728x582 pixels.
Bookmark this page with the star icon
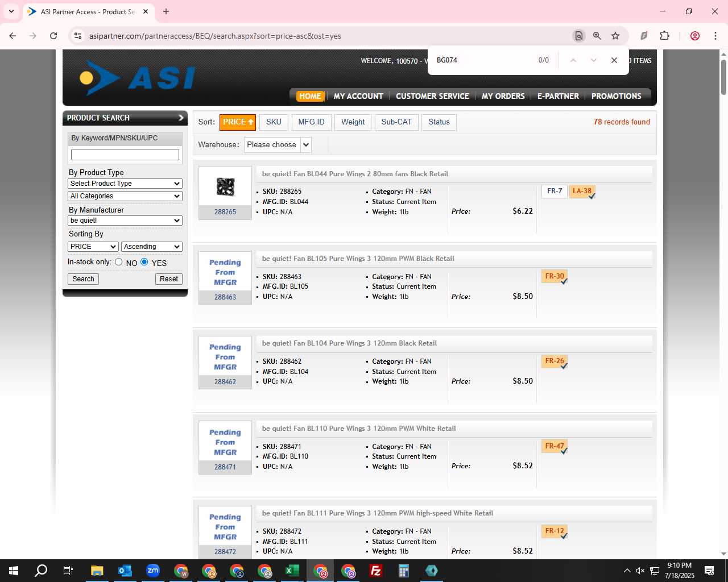(615, 36)
